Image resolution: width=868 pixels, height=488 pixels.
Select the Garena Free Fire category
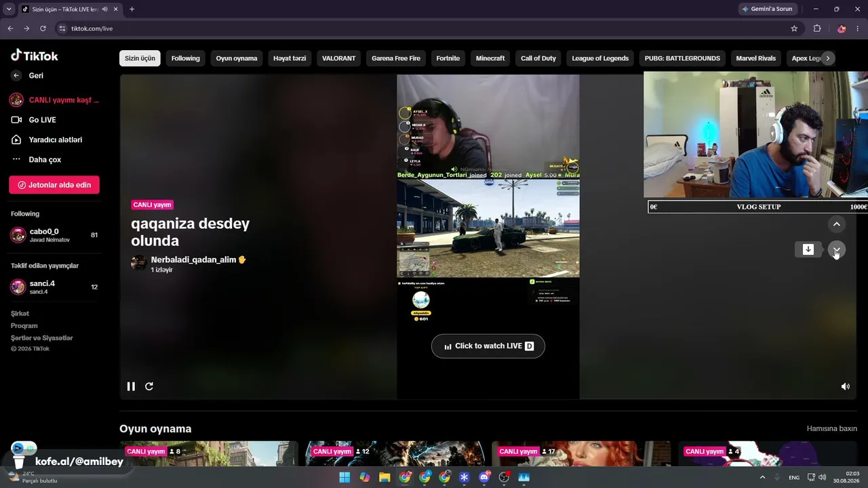[396, 58]
